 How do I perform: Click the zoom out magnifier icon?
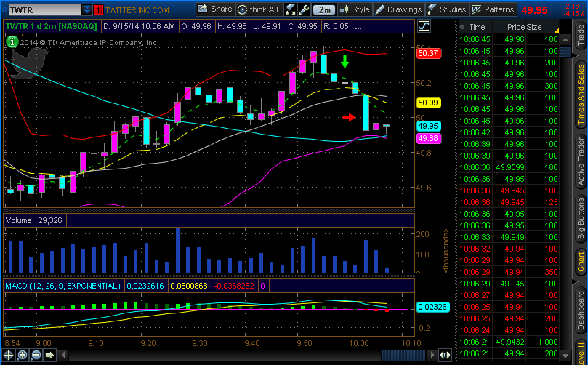click(x=36, y=355)
